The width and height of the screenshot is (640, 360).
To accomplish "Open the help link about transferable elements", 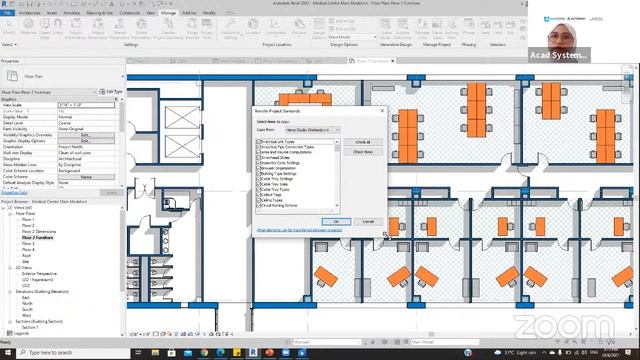I will (x=299, y=230).
